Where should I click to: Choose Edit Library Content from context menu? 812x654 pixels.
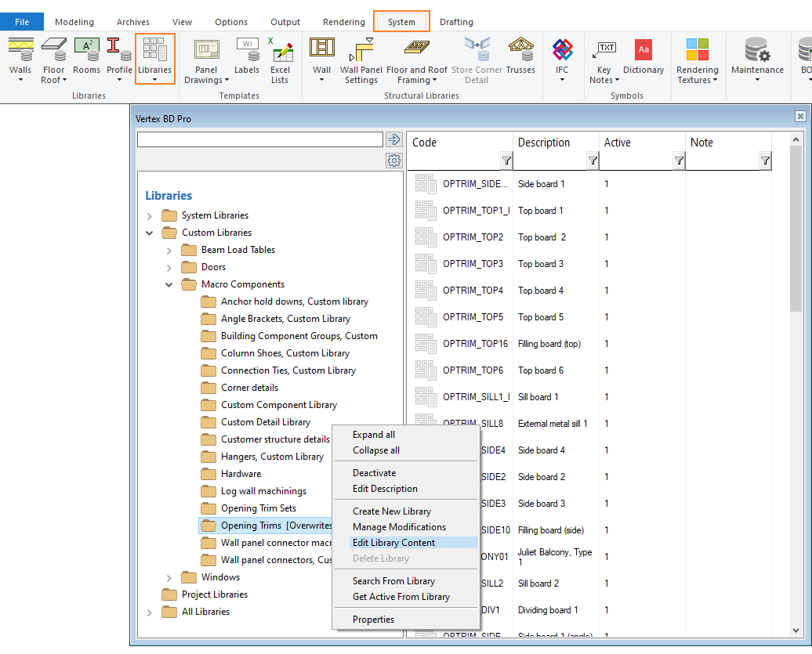point(393,542)
